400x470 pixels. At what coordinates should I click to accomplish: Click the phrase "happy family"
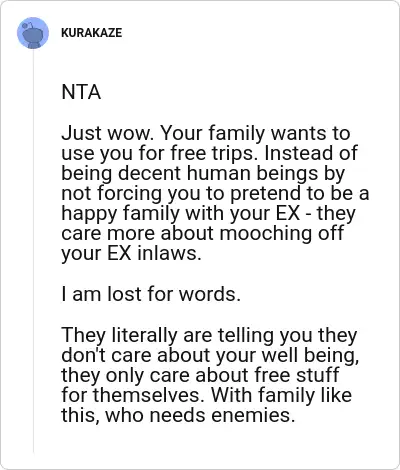coord(120,213)
